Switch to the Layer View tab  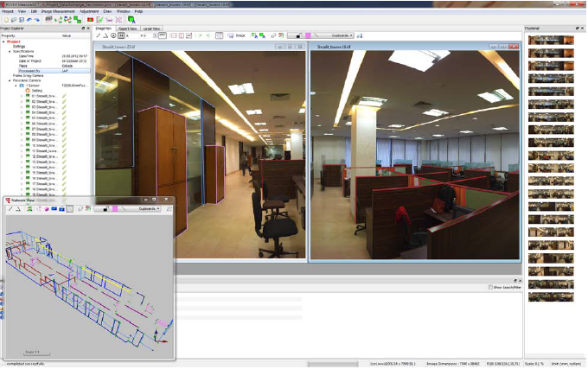pyautogui.click(x=150, y=29)
